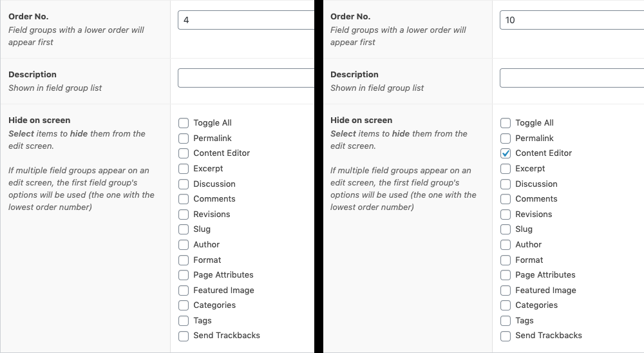Check Tags in right panel

tap(506, 321)
